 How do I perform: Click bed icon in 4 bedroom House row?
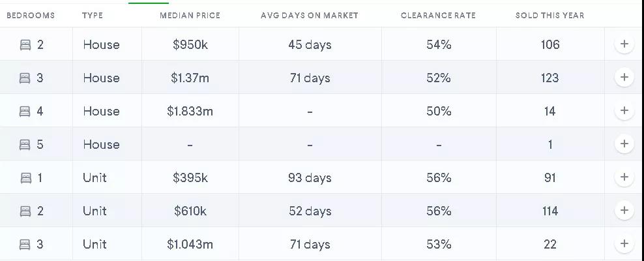point(25,112)
